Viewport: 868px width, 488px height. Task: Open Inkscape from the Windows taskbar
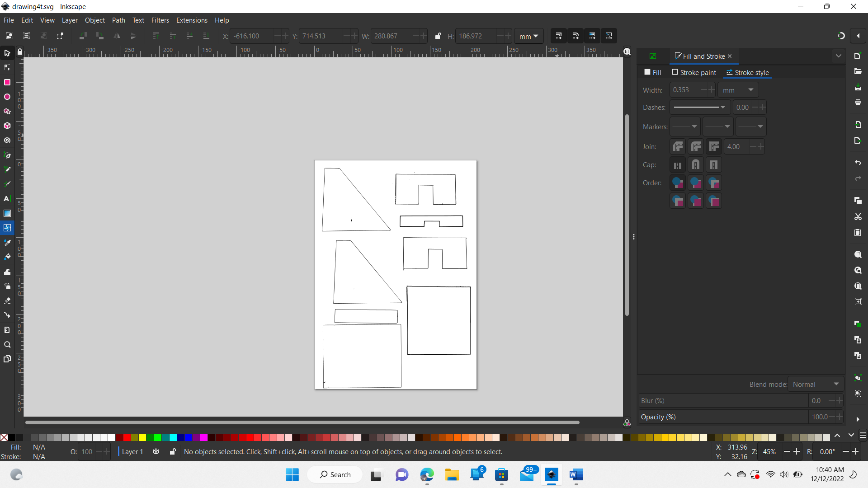tap(551, 474)
